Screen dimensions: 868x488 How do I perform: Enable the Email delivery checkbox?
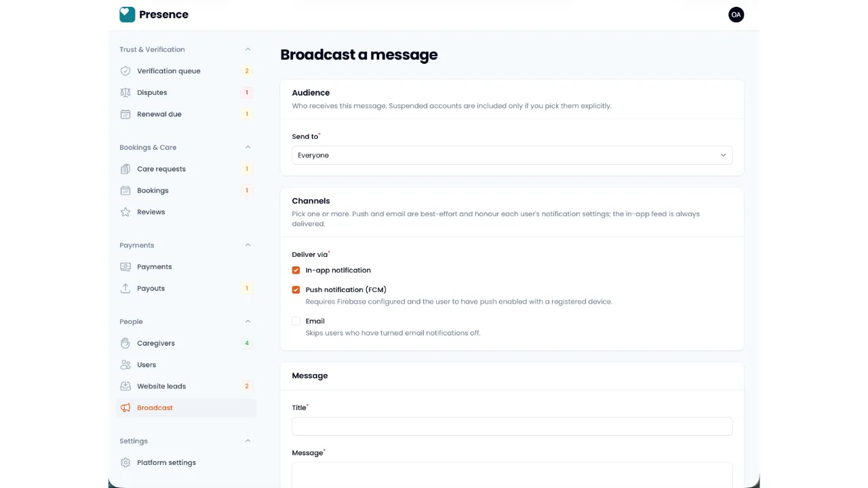(x=296, y=321)
